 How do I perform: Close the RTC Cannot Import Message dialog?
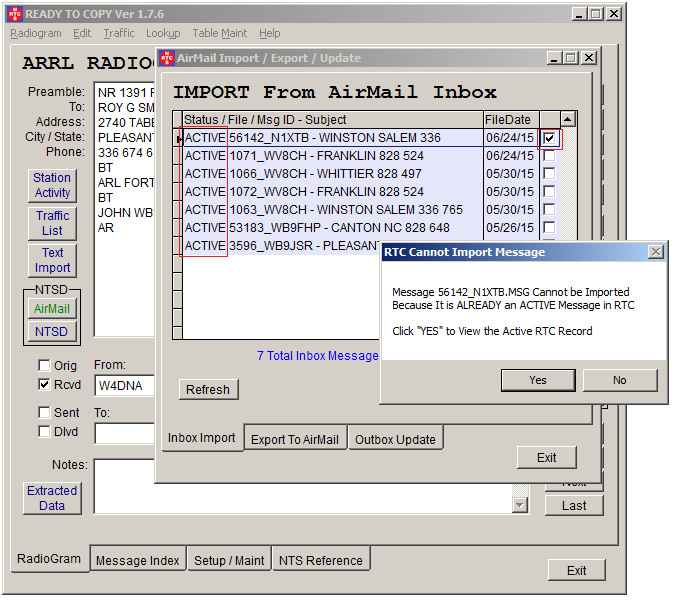pos(656,252)
